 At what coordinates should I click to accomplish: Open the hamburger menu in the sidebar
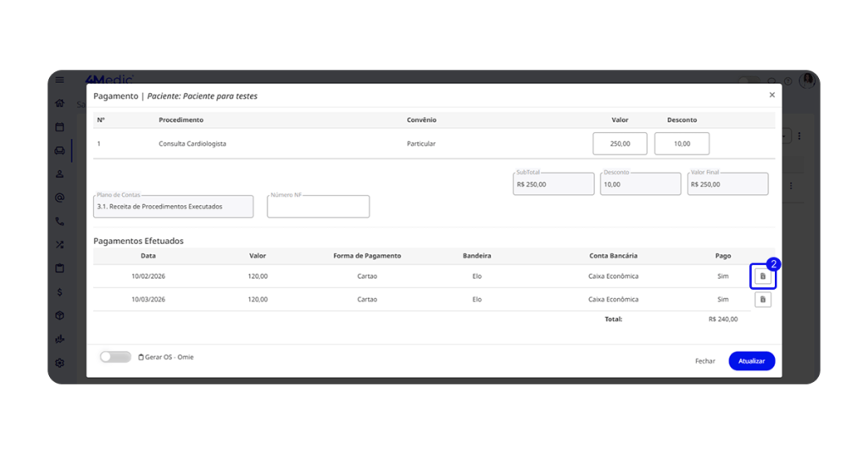point(59,80)
